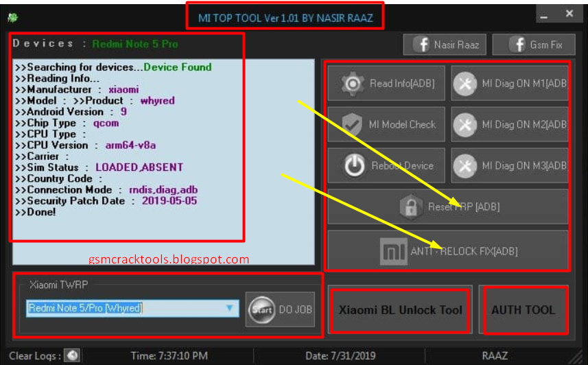The height and width of the screenshot is (365, 588).
Task: Click the '>>Reading Info...' log line
Action: click(58, 78)
